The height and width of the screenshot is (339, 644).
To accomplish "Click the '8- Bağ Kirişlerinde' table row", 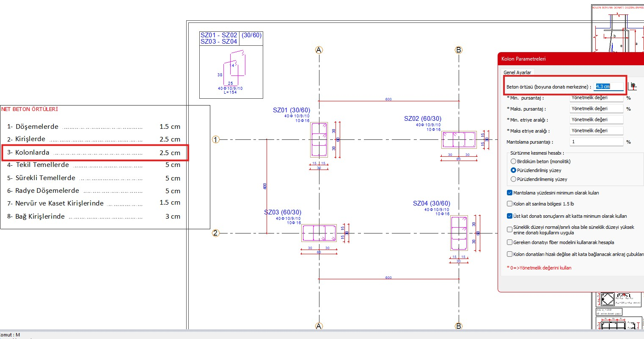I will [x=94, y=217].
